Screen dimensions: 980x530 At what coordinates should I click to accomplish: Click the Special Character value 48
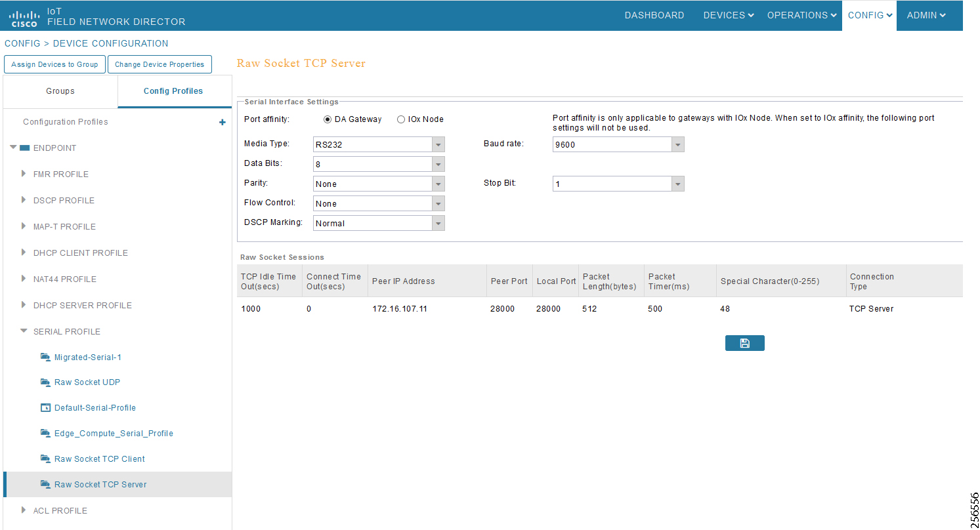(x=725, y=309)
